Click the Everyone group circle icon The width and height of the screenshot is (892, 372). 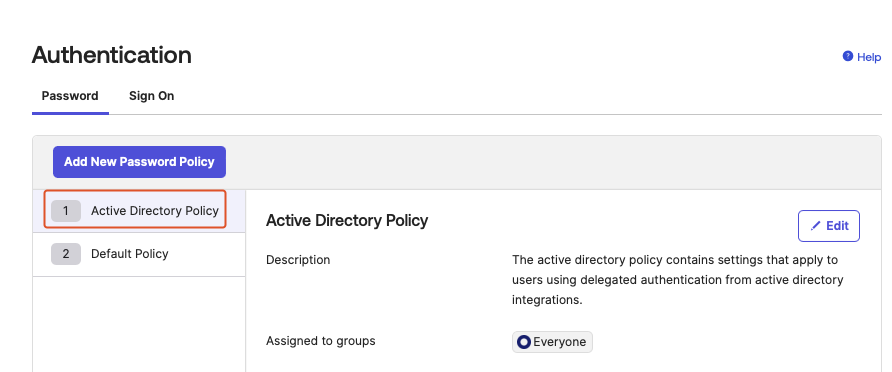(524, 342)
